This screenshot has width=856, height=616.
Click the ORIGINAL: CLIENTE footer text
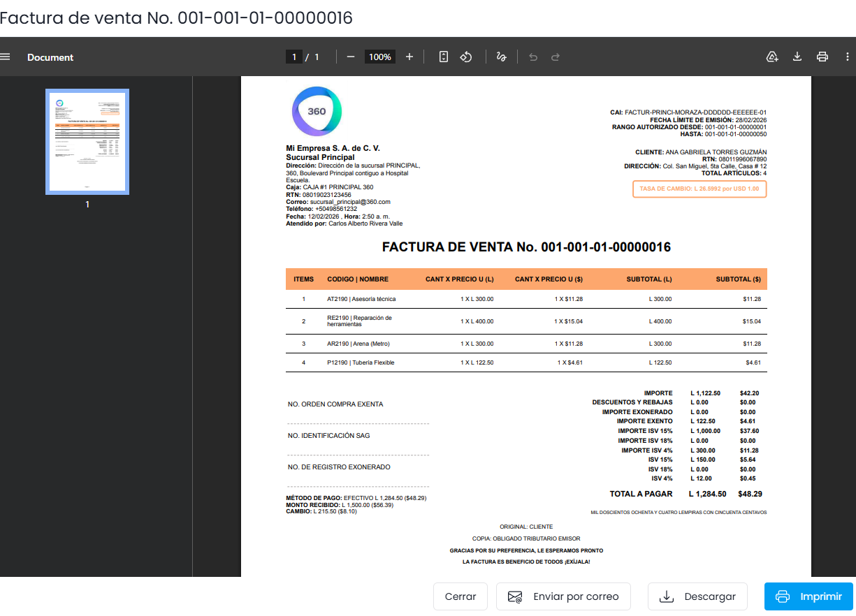click(x=526, y=527)
